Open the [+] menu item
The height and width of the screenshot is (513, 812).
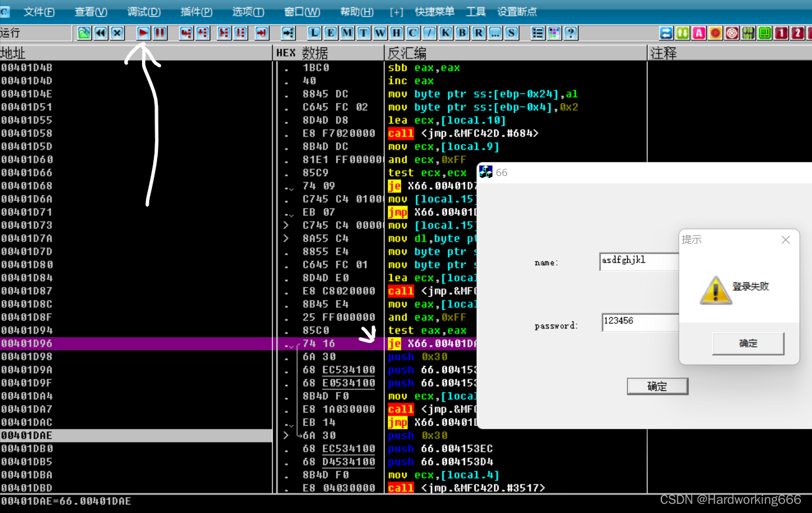(396, 12)
